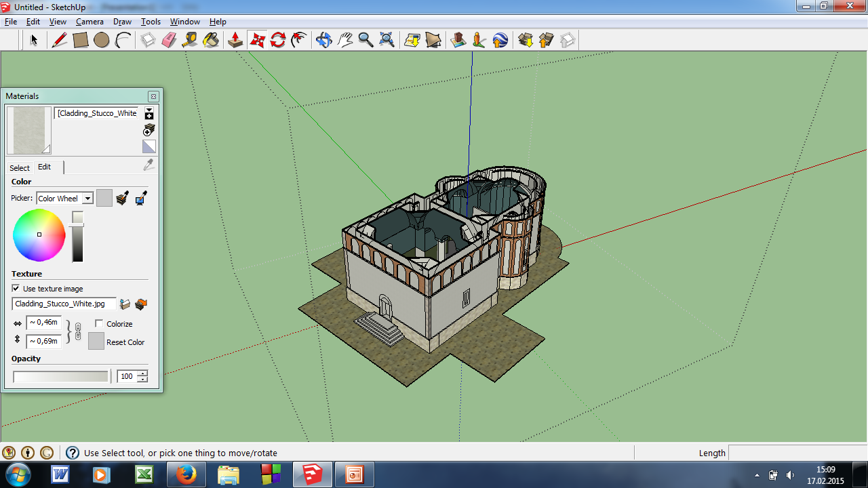The height and width of the screenshot is (488, 868).
Task: Open the Camera menu
Action: point(90,22)
